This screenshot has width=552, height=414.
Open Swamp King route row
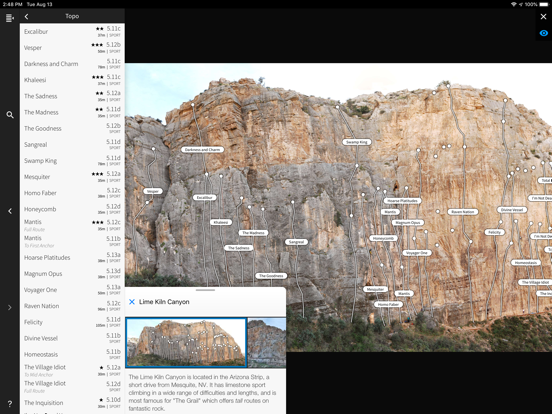coord(72,161)
